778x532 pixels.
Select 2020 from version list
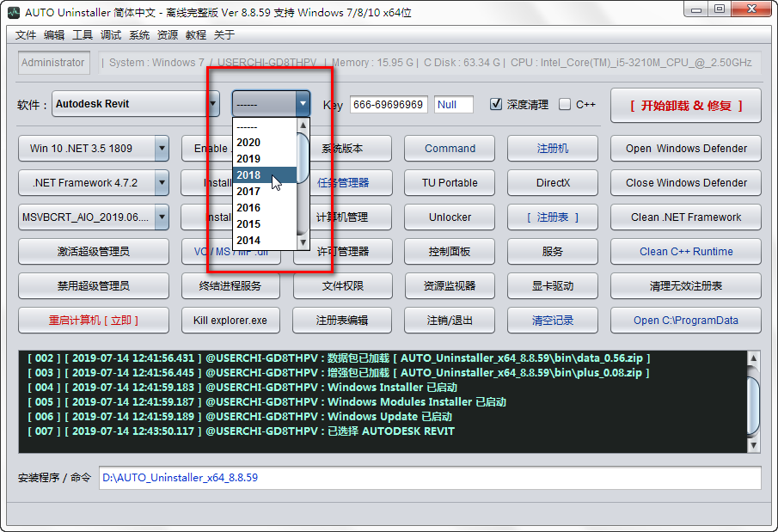click(265, 143)
